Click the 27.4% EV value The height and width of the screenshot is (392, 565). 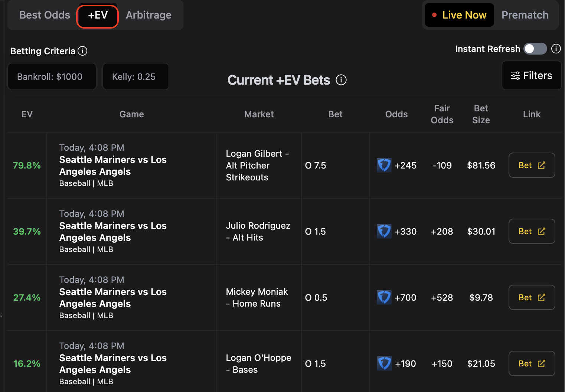pos(27,297)
